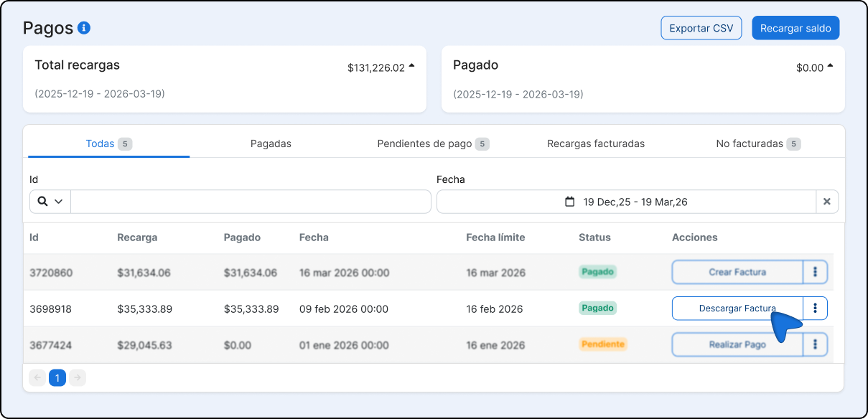Open more options for payment 3677424

coord(815,344)
